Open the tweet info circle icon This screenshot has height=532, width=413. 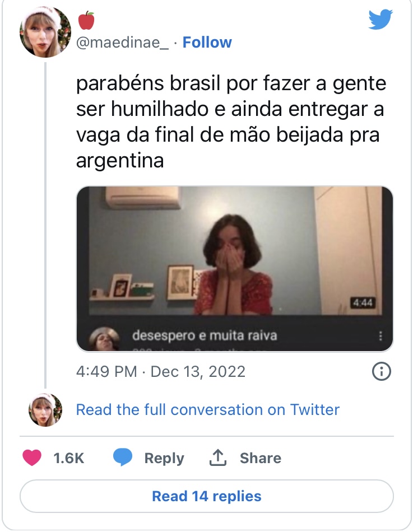pyautogui.click(x=381, y=371)
